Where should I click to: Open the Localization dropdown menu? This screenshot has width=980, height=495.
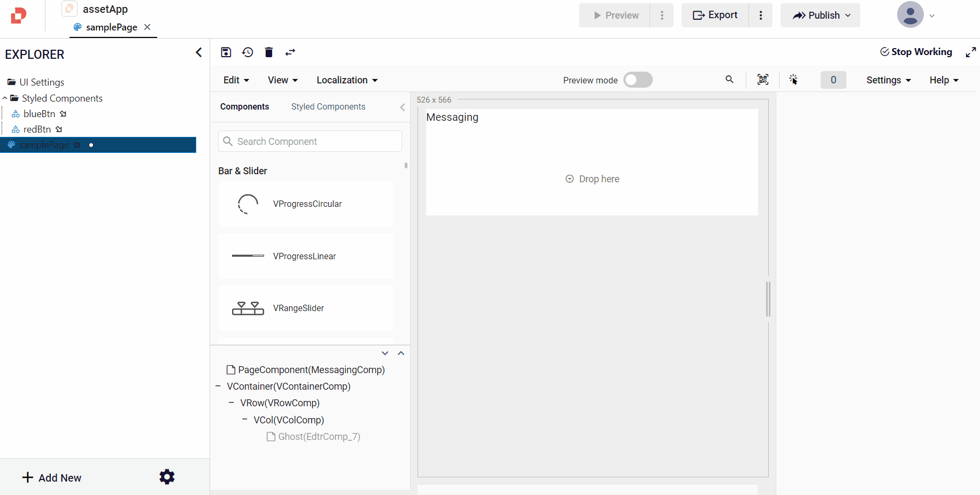pos(347,80)
